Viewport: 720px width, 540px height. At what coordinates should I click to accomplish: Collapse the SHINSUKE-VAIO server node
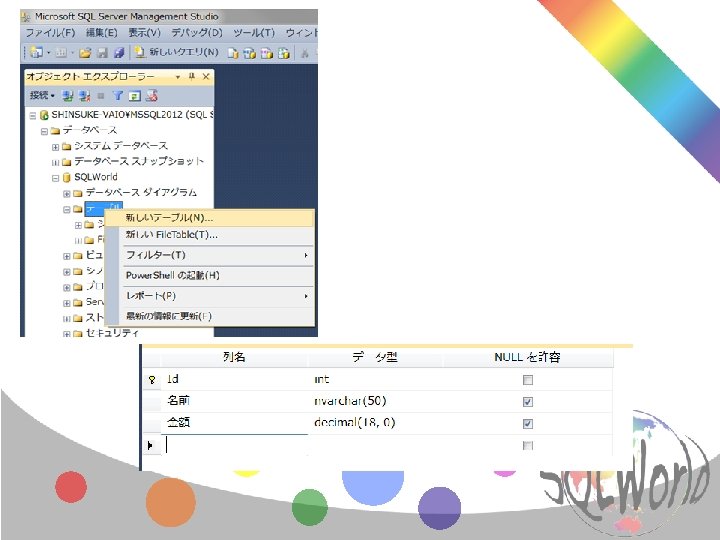(33, 115)
